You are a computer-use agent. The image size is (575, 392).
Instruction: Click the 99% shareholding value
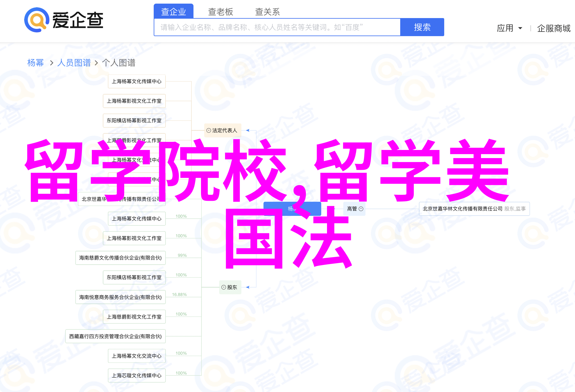pos(182,255)
